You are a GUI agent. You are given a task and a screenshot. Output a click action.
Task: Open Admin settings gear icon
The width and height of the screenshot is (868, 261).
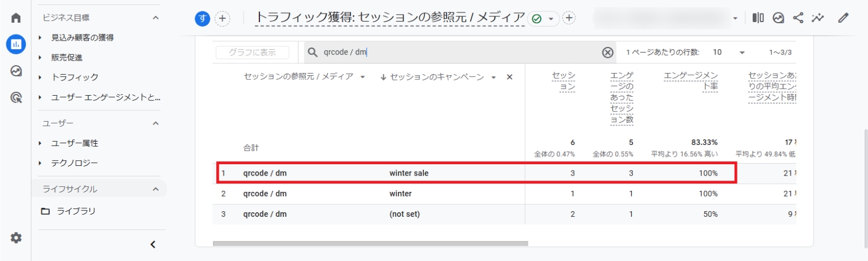[x=16, y=238]
